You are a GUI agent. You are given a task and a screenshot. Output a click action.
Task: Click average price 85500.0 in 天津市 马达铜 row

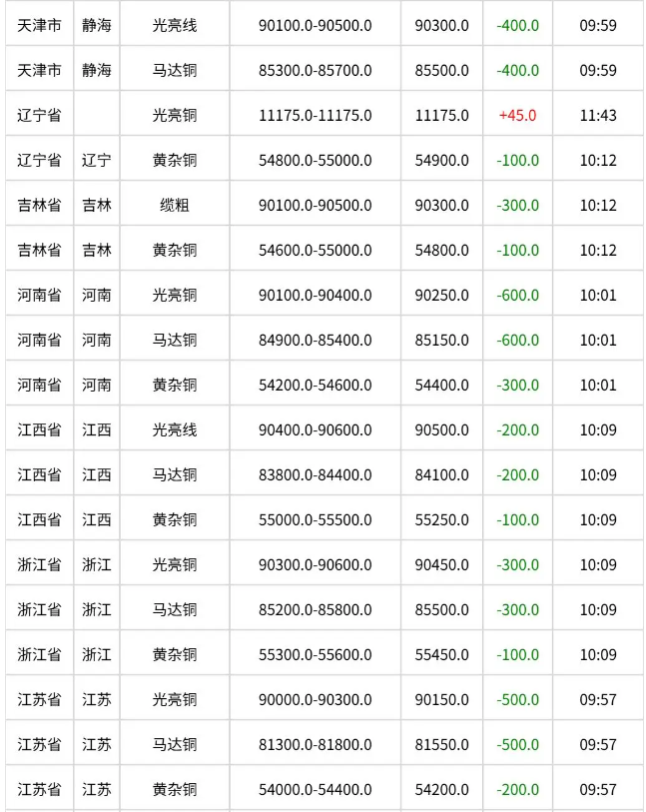[x=441, y=71]
